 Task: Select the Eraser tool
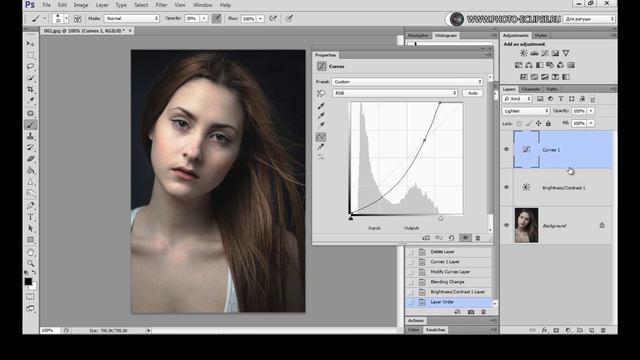[x=31, y=159]
